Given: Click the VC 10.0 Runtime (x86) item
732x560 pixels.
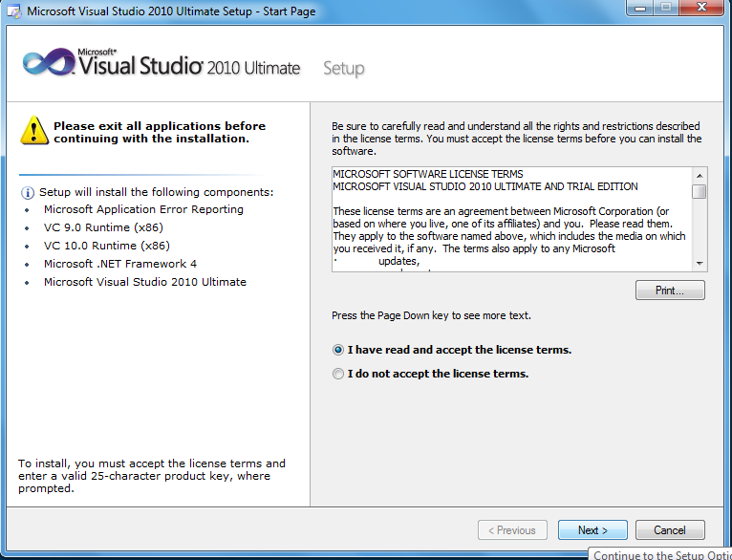Looking at the screenshot, I should coord(106,246).
